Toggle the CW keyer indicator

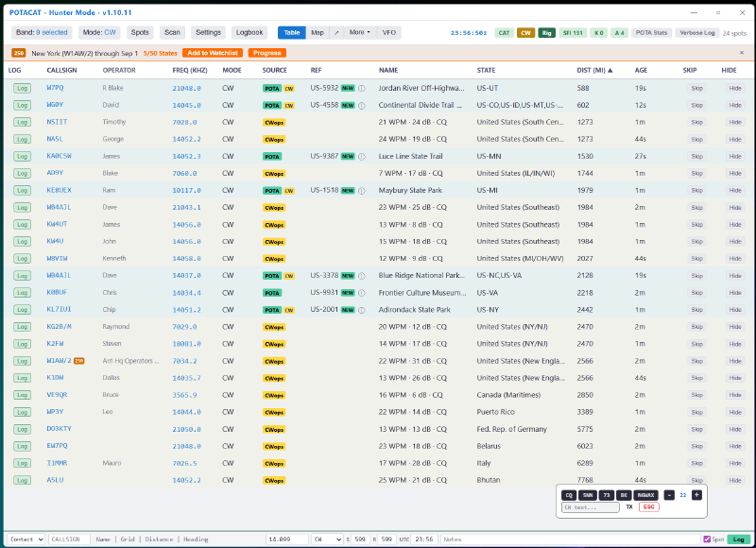coord(525,33)
